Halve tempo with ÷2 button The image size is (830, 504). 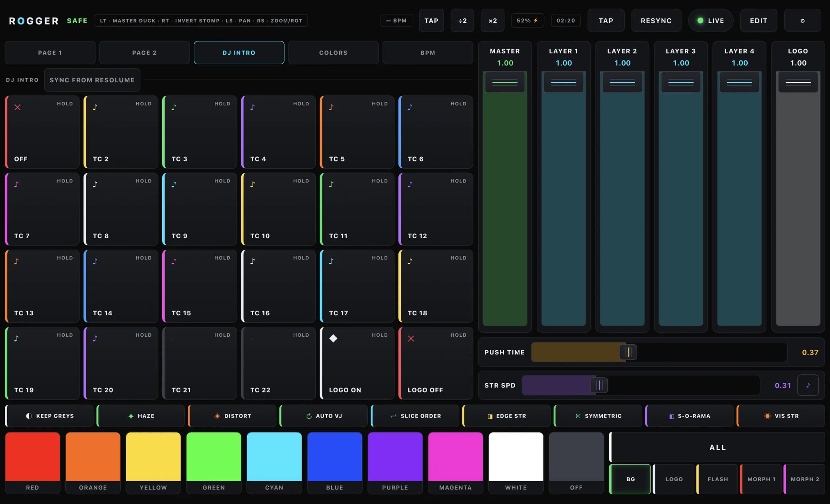pyautogui.click(x=462, y=21)
